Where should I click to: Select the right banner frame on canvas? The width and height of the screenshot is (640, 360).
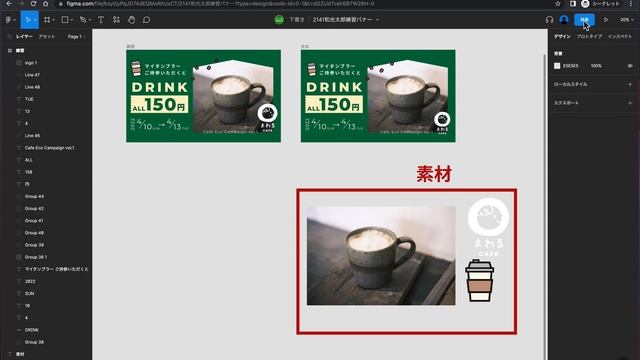click(378, 96)
